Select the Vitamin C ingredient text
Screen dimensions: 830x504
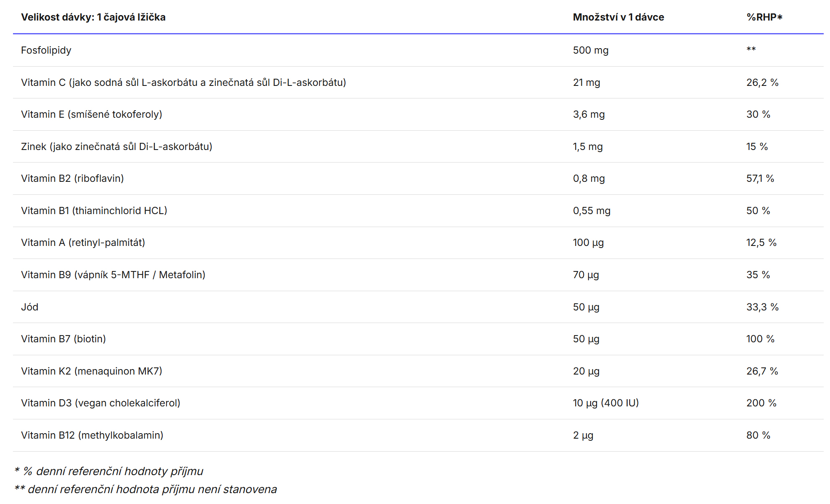(x=183, y=83)
